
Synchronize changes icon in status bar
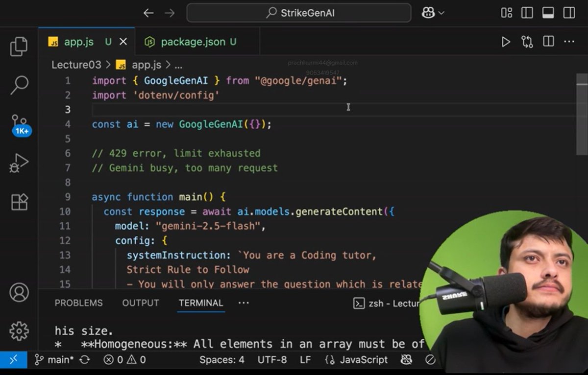tap(84, 360)
